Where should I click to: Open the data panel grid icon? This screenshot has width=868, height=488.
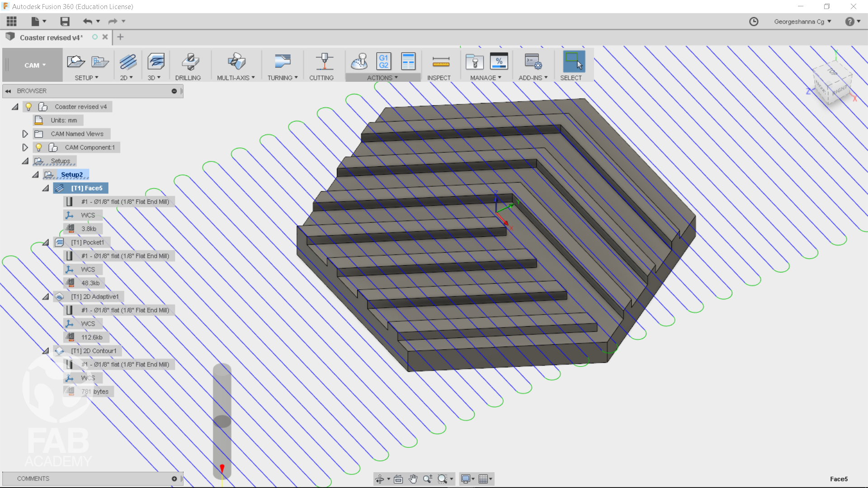(12, 21)
